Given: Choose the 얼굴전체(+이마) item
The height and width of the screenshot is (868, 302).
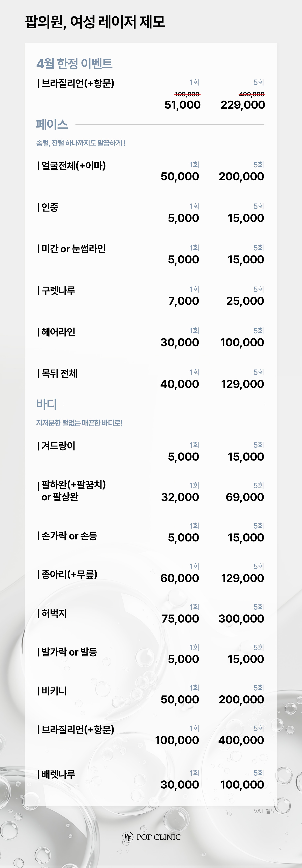Looking at the screenshot, I should point(71,166).
